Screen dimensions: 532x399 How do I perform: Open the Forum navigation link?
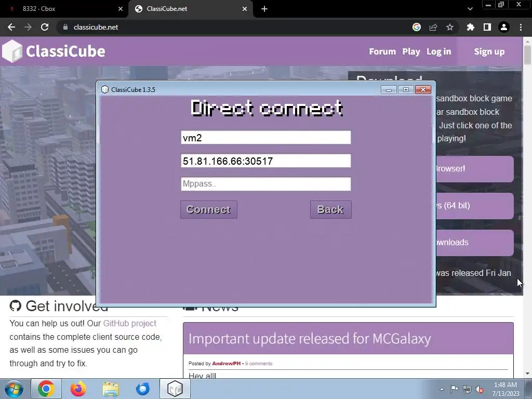coord(382,51)
